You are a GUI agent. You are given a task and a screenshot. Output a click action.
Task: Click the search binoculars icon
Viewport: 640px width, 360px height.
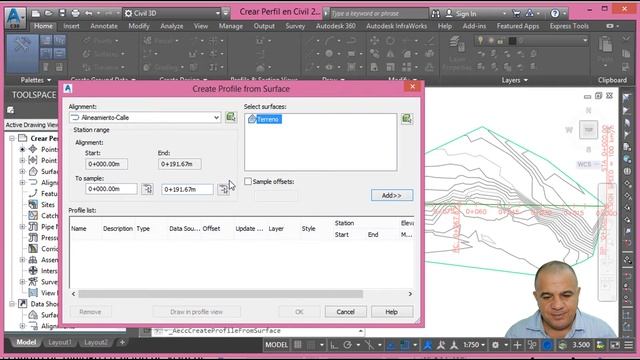click(x=436, y=13)
